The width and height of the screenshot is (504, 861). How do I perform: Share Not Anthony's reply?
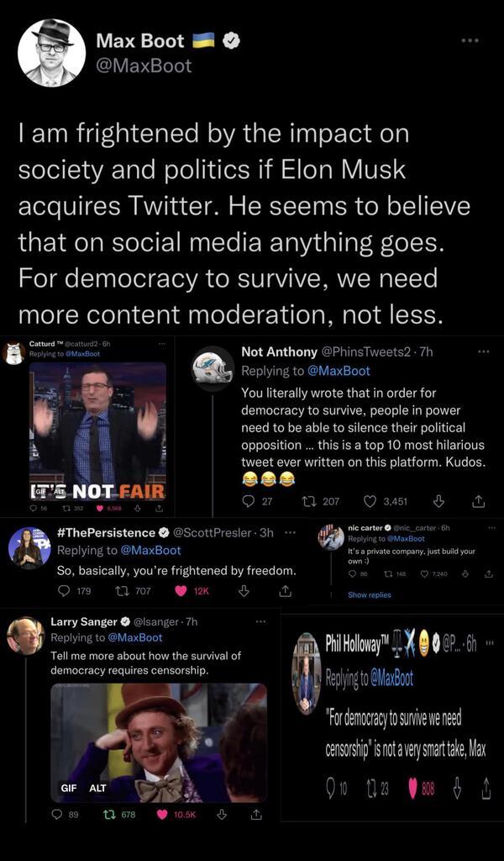pyautogui.click(x=479, y=501)
